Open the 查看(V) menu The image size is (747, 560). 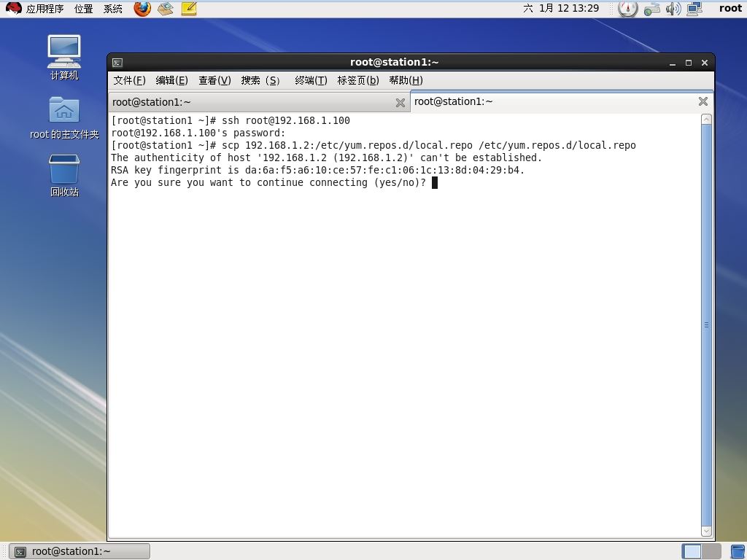click(x=215, y=80)
